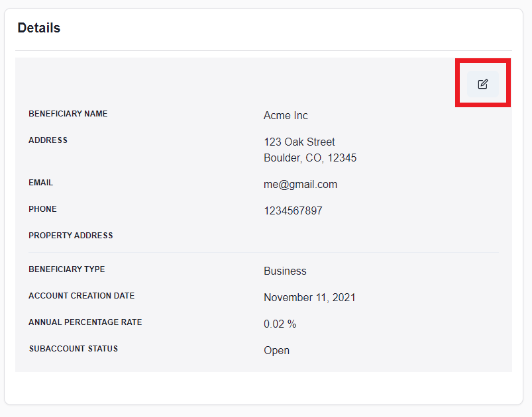Click the Subaccount Status label

click(x=73, y=349)
